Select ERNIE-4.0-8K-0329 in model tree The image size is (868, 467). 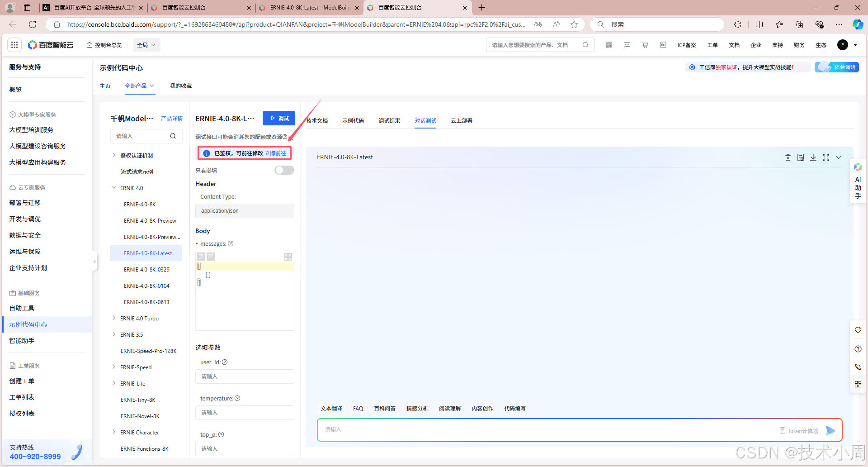pos(146,269)
